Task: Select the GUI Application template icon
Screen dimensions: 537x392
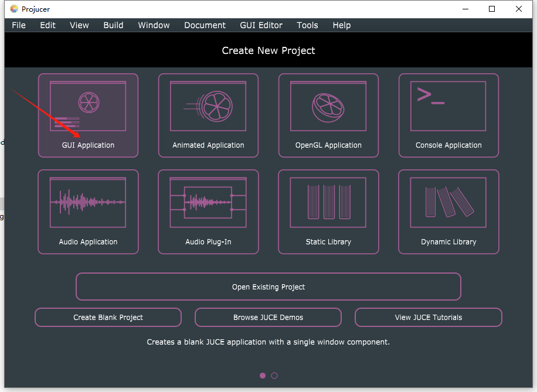Action: (x=88, y=106)
